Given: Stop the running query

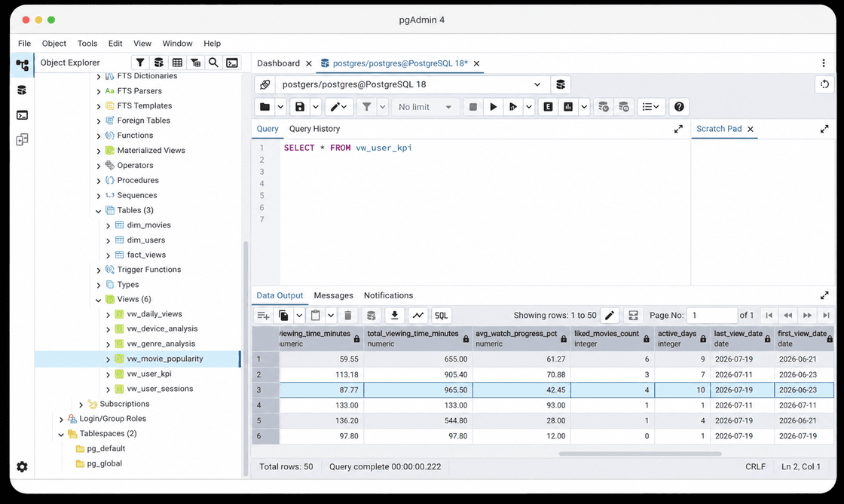Looking at the screenshot, I should (473, 106).
